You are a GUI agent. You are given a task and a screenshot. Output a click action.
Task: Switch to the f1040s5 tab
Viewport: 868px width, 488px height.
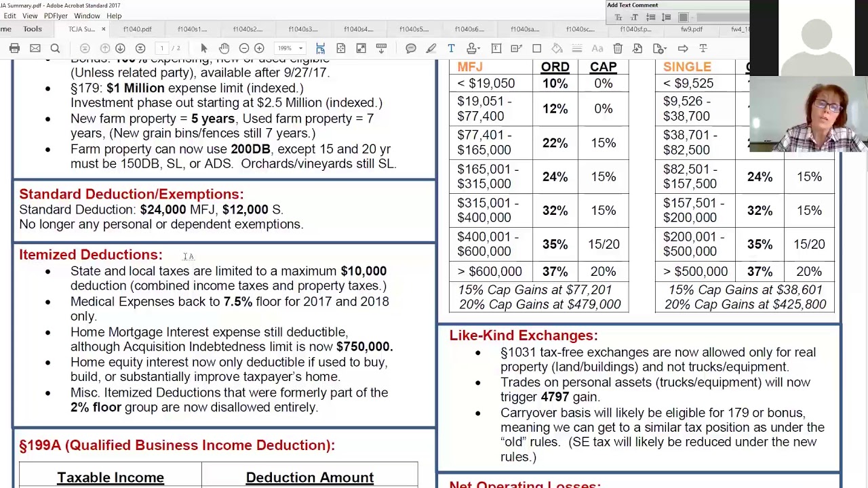click(414, 29)
